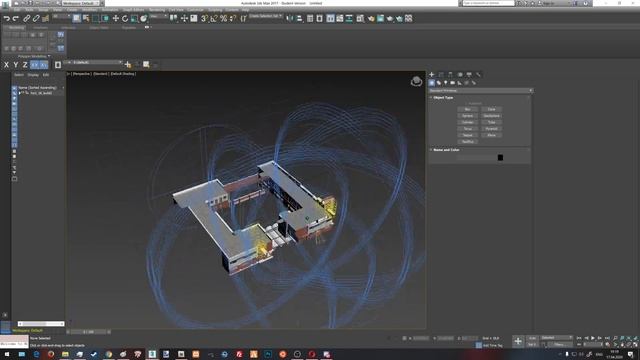Activate the Select and Rotate tool
Viewport: 640px width, 360px height.
125,18
